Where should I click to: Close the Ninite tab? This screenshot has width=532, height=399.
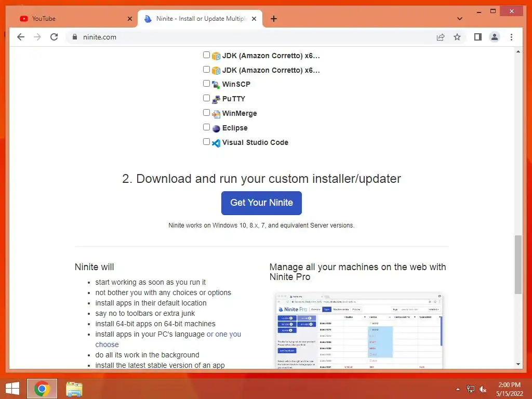pyautogui.click(x=254, y=19)
